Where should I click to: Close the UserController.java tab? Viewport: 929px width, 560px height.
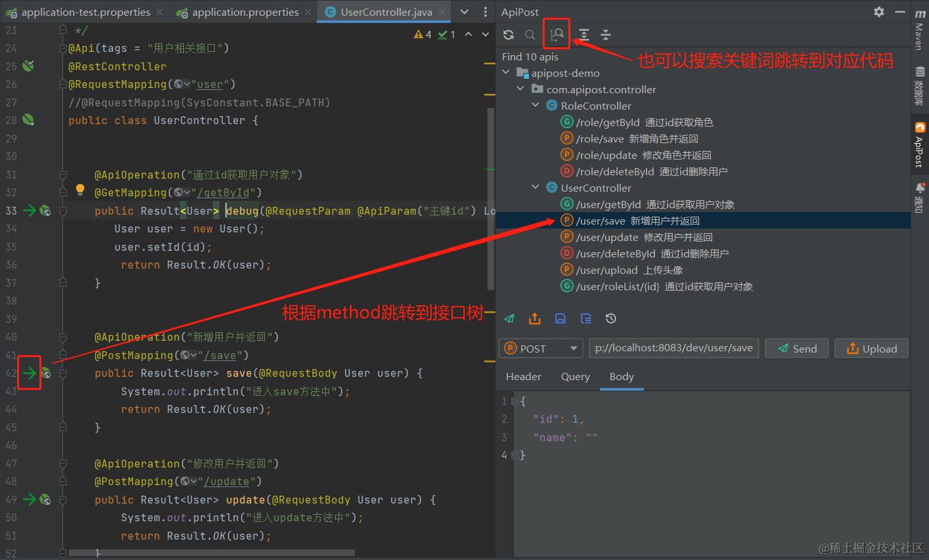(442, 12)
